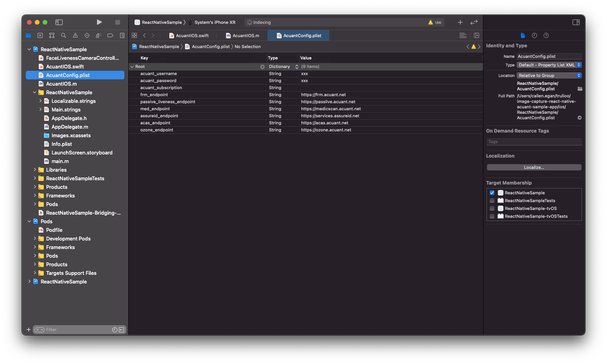Jump to the next issue
The width and height of the screenshot is (607, 364).
click(x=479, y=47)
